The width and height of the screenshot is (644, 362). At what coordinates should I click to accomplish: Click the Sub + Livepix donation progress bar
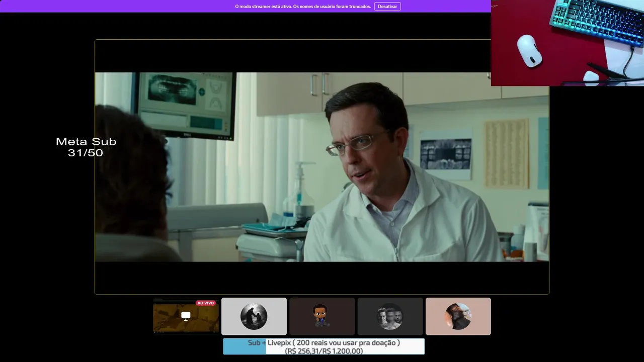point(324,346)
